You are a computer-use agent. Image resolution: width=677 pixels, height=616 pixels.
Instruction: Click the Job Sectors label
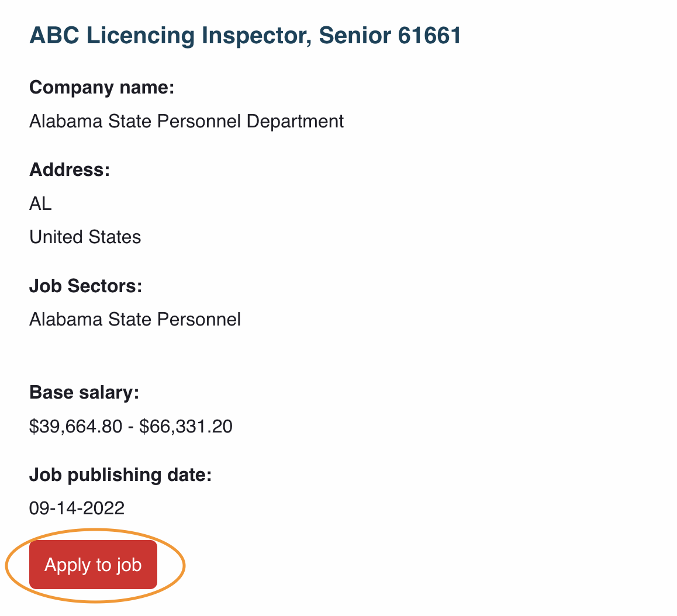85,286
